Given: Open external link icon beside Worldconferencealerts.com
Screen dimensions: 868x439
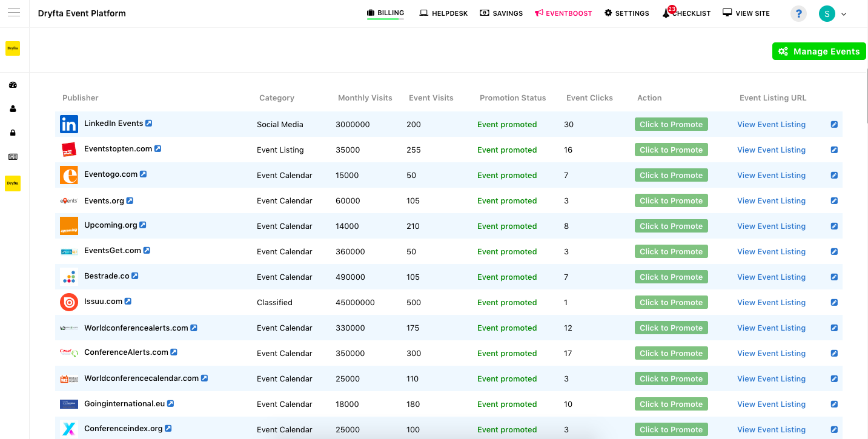Looking at the screenshot, I should [194, 328].
